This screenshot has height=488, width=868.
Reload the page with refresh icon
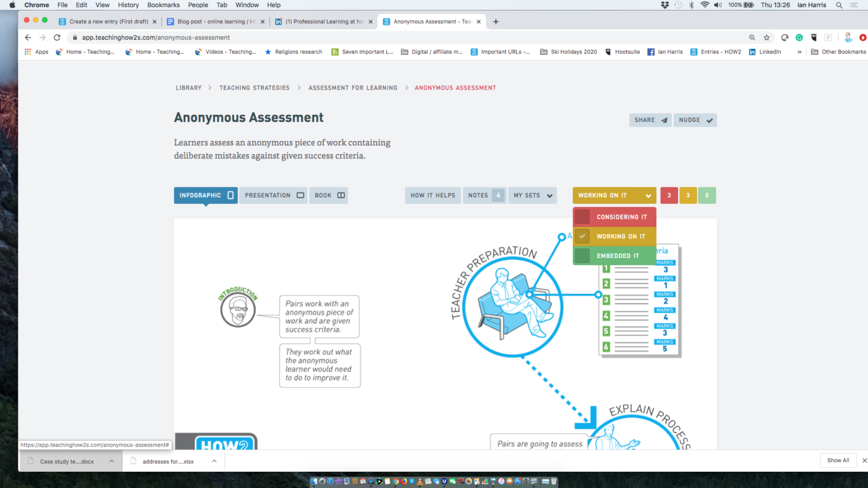57,37
